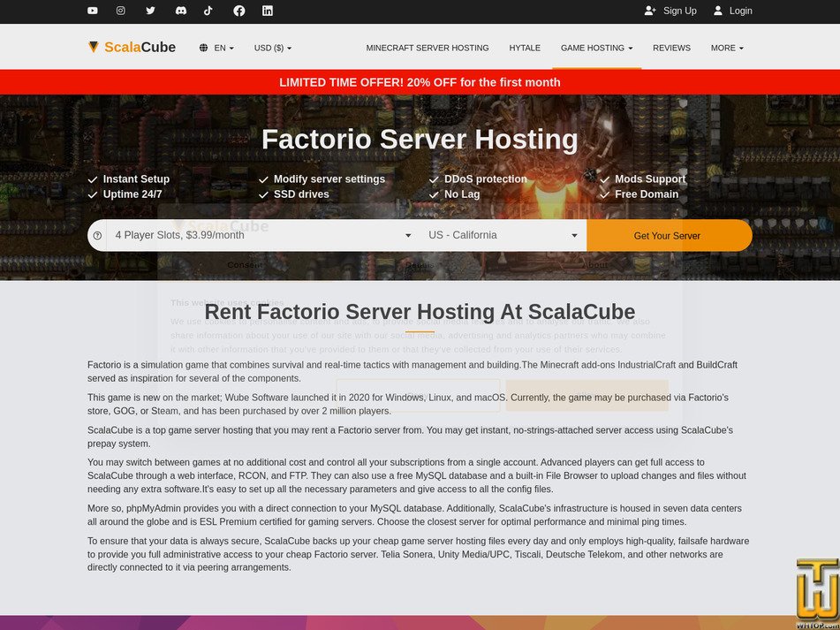Click the Twitter icon in the top bar
The image size is (840, 630).
click(150, 11)
